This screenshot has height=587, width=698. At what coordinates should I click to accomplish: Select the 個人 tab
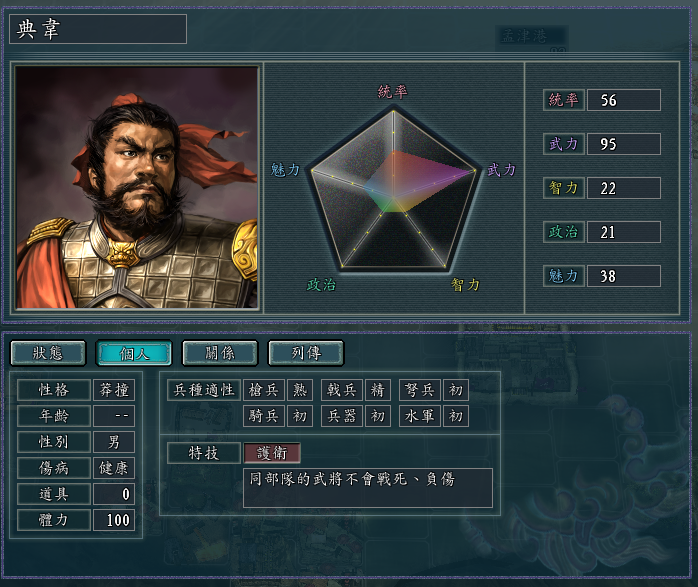tap(134, 353)
